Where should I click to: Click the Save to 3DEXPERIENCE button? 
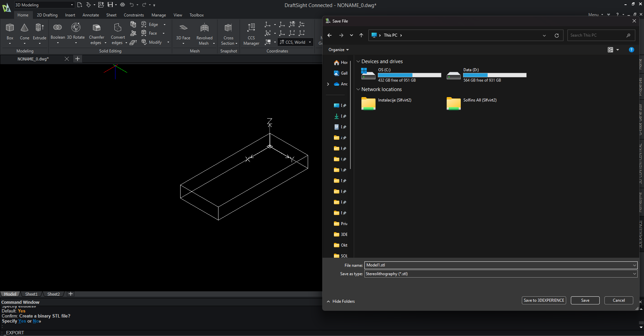click(x=544, y=300)
